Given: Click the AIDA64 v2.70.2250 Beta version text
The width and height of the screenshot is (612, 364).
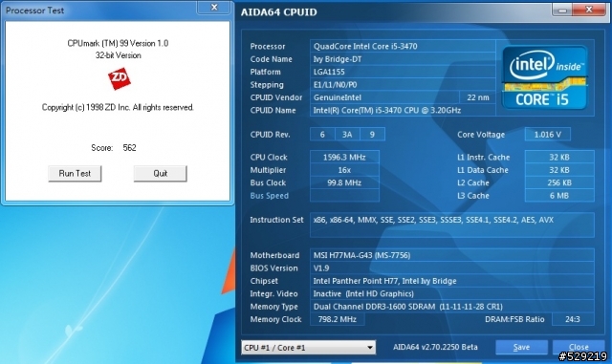Looking at the screenshot, I should point(435,347).
